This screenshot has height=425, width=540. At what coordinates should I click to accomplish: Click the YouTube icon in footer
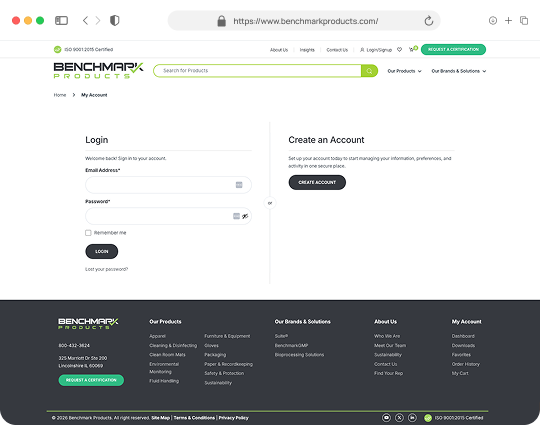386,418
